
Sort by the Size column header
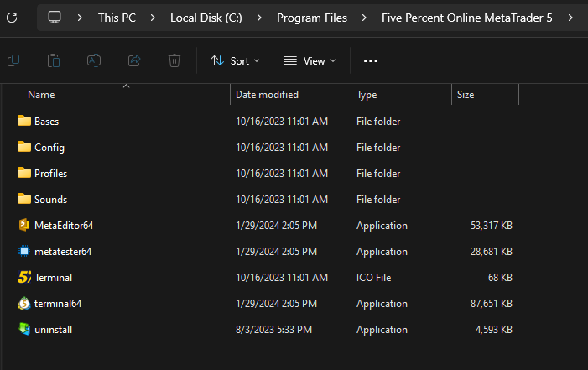466,95
